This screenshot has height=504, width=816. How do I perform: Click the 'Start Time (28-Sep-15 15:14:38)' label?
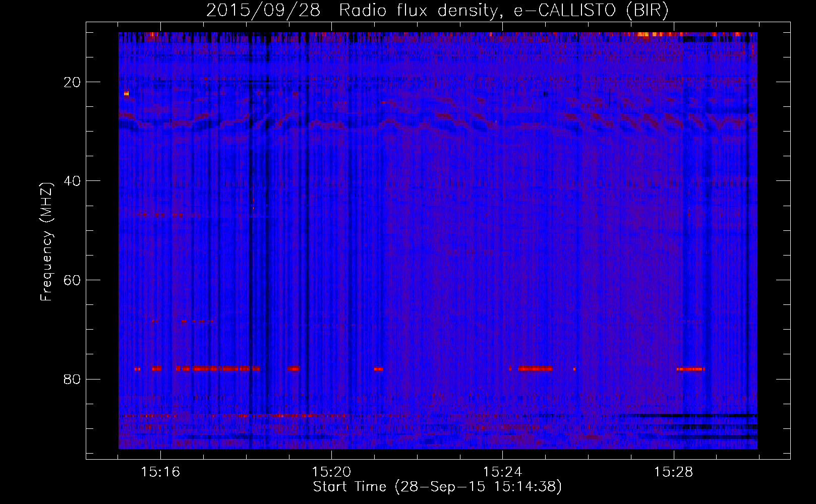(437, 487)
